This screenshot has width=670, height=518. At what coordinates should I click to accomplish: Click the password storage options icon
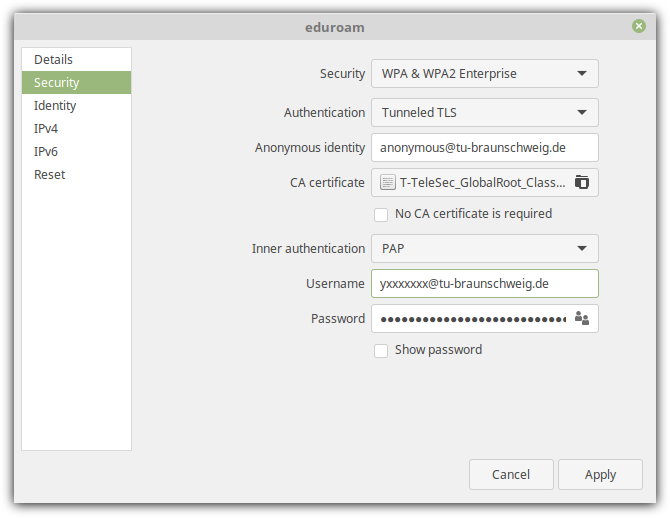pyautogui.click(x=582, y=319)
